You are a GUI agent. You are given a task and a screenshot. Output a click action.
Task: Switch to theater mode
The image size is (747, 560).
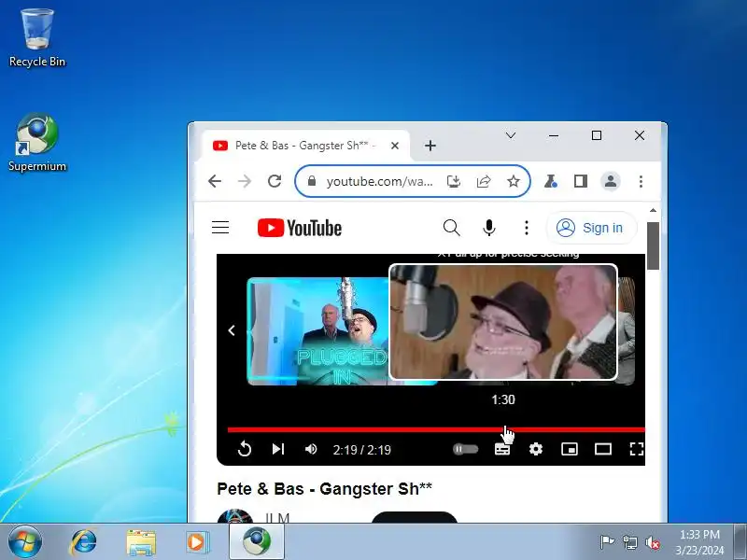click(603, 449)
